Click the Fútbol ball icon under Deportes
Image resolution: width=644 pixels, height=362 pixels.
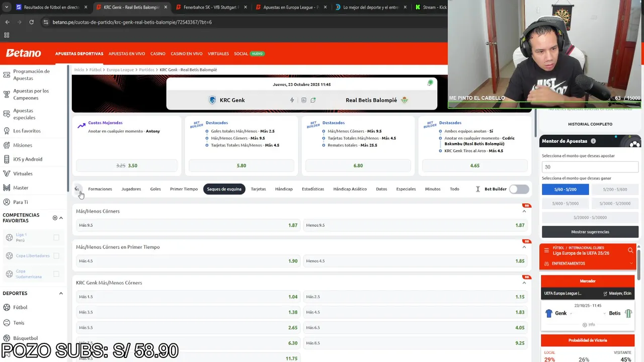(x=7, y=307)
